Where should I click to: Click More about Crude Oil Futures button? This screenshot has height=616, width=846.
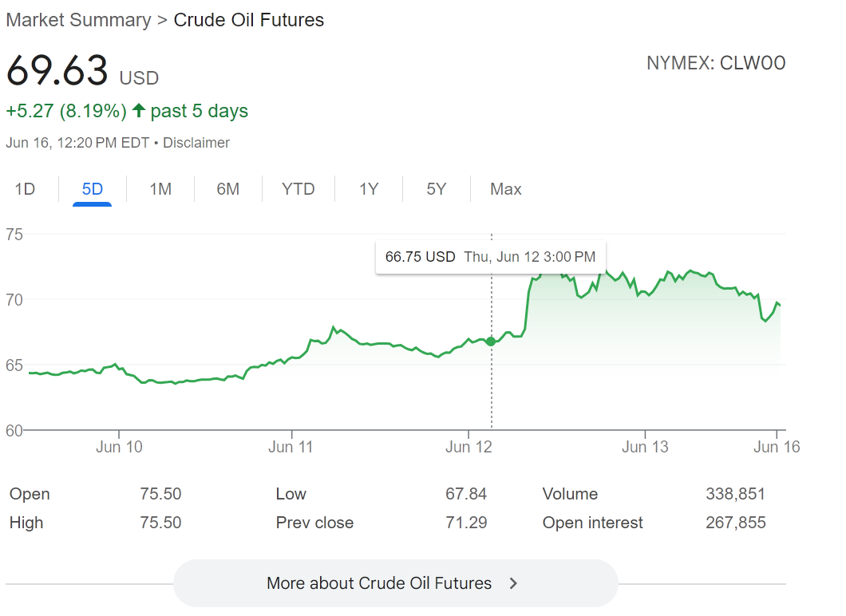pyautogui.click(x=395, y=583)
